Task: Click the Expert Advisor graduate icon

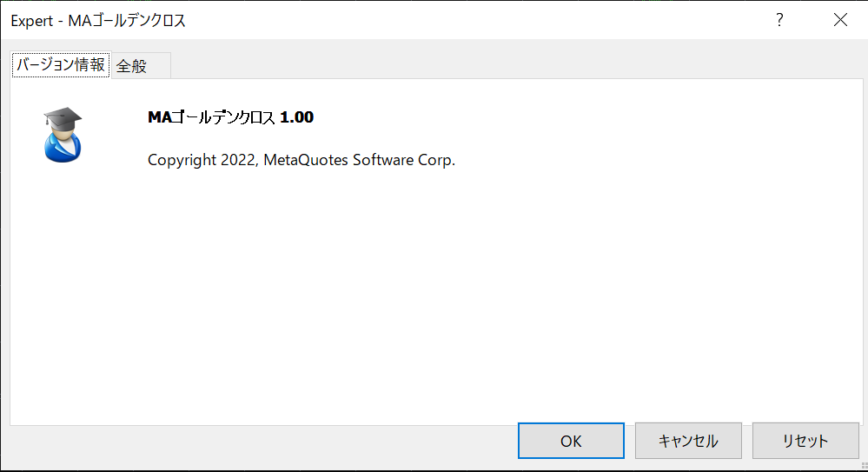Action: click(63, 135)
